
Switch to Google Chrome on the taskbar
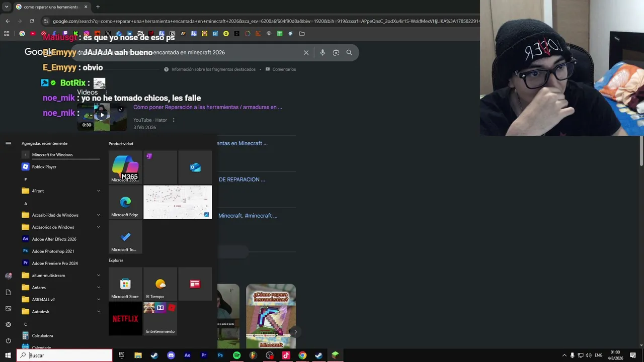[302, 355]
